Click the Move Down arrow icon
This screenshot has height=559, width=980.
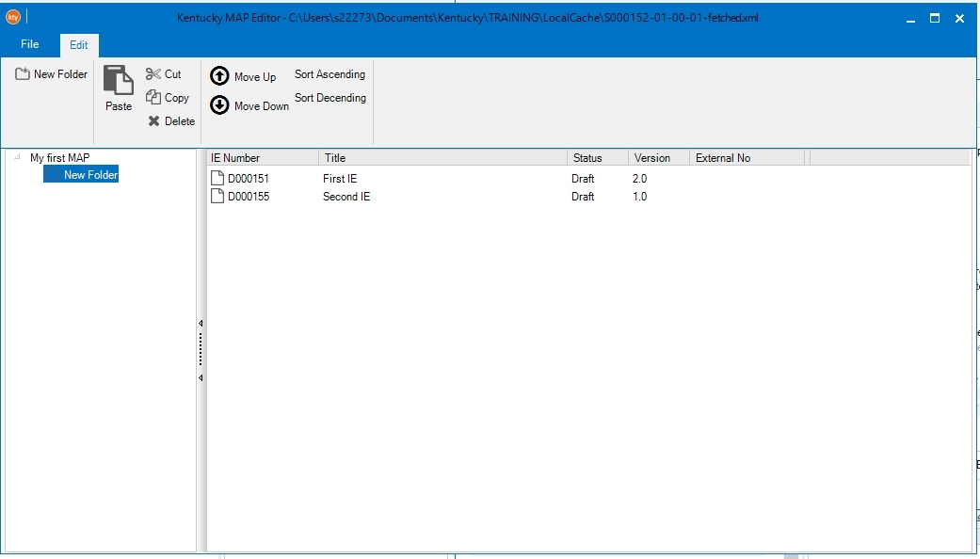[219, 105]
